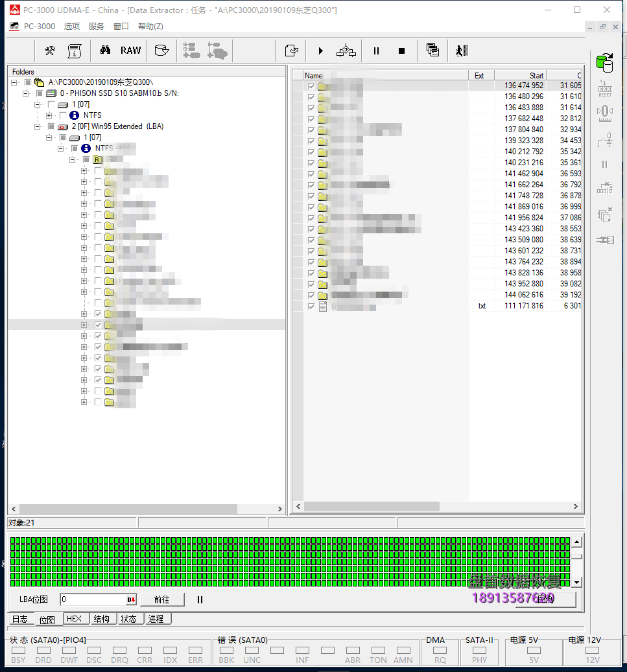Click the sidebar power switch icon
Screen dimensions: 627x672
pos(605,139)
